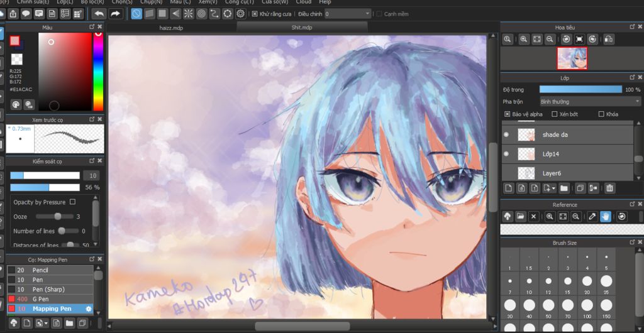Open the Cloud menu
The image size is (644, 333).
pyautogui.click(x=304, y=2)
